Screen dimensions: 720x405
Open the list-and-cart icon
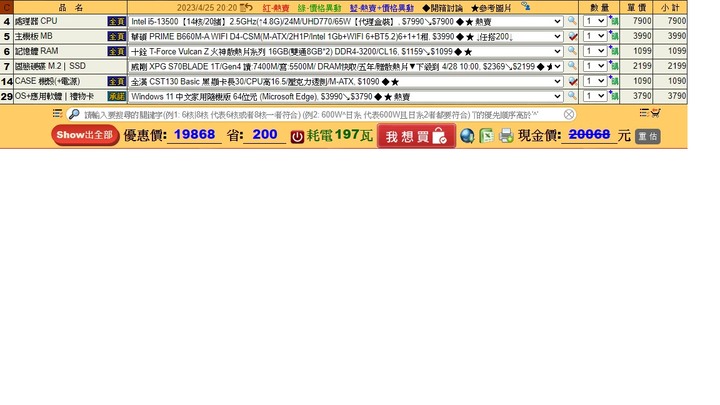point(650,112)
